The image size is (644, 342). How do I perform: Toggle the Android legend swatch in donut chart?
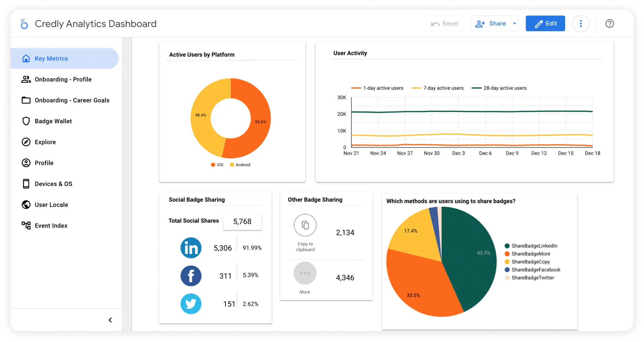pyautogui.click(x=232, y=165)
